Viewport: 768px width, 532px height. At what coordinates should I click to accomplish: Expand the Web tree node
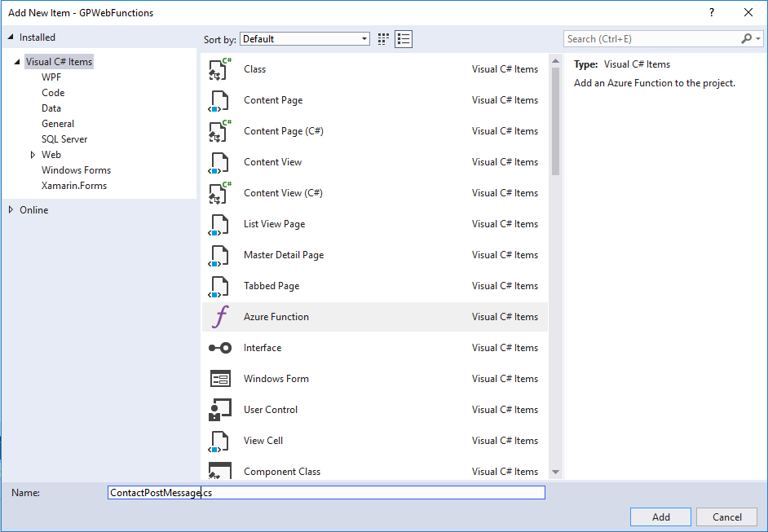[x=33, y=155]
